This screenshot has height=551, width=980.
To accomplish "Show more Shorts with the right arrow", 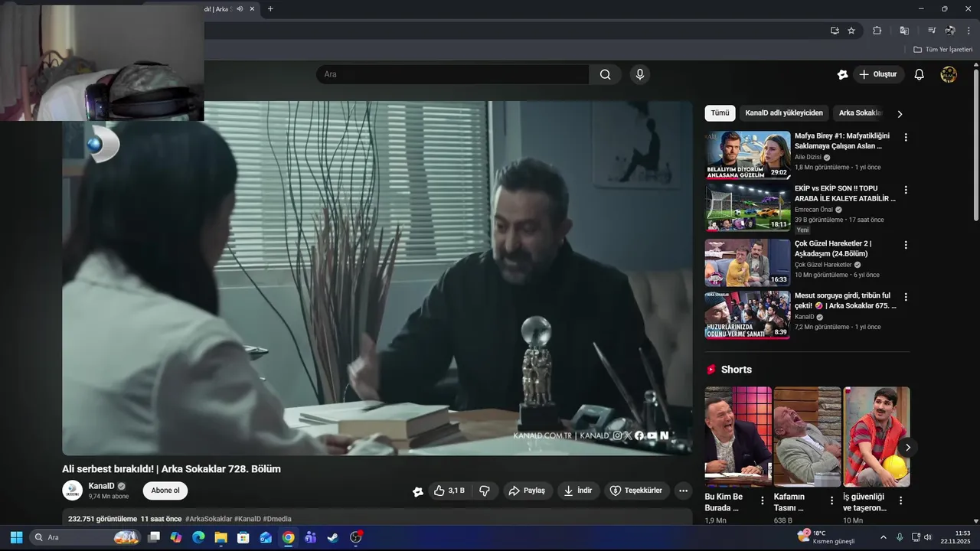I will 907,447.
